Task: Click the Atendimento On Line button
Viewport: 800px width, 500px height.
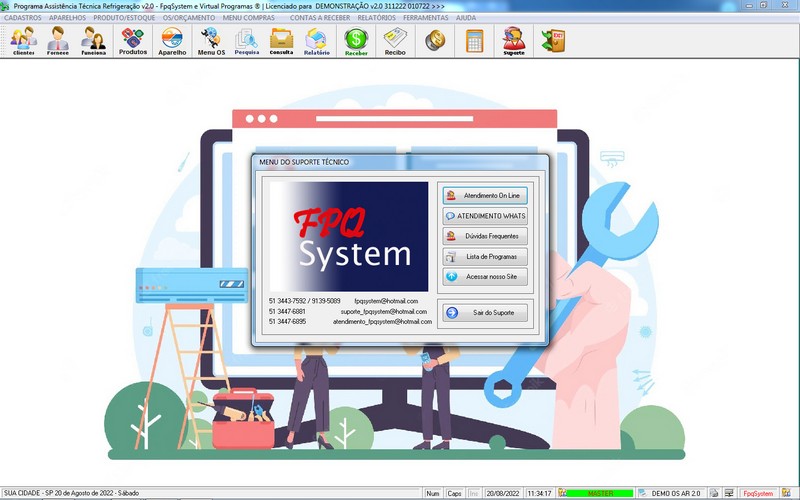Action: click(485, 195)
